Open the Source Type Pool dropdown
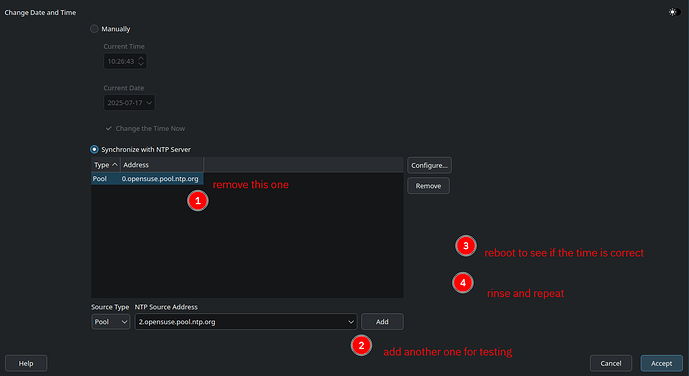The image size is (689, 376). (x=110, y=322)
